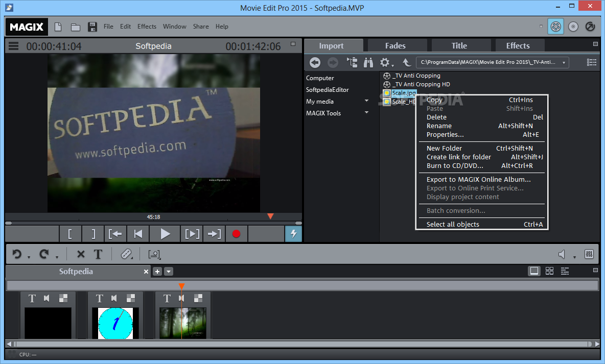Change media list view mode icon
The width and height of the screenshot is (605, 364).
coord(592,62)
